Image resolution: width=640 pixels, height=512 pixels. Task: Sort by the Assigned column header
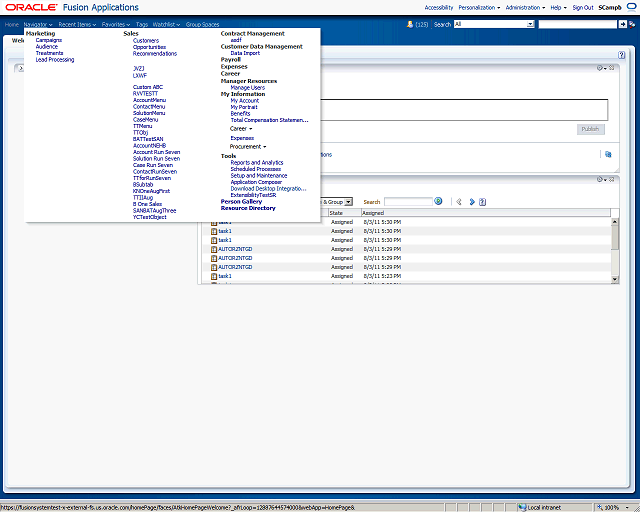(486, 213)
